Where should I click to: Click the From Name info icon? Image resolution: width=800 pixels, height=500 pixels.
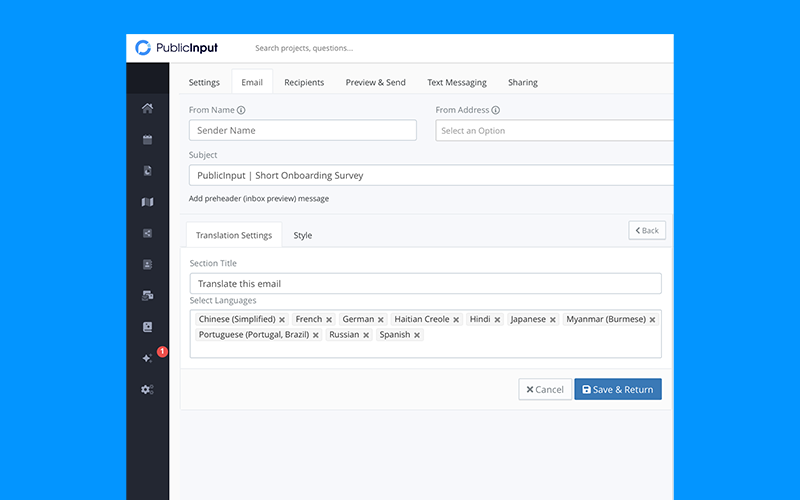[241, 110]
